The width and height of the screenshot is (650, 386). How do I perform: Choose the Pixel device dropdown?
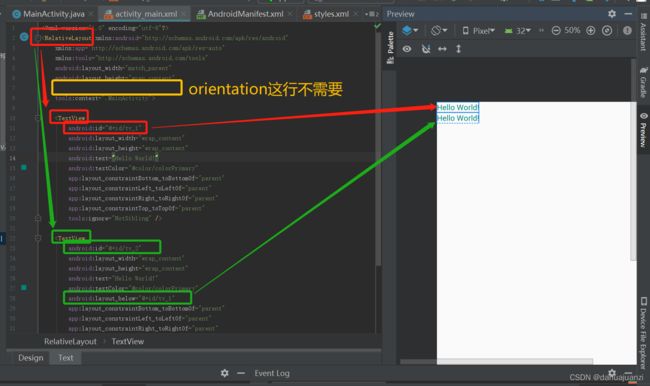(478, 31)
